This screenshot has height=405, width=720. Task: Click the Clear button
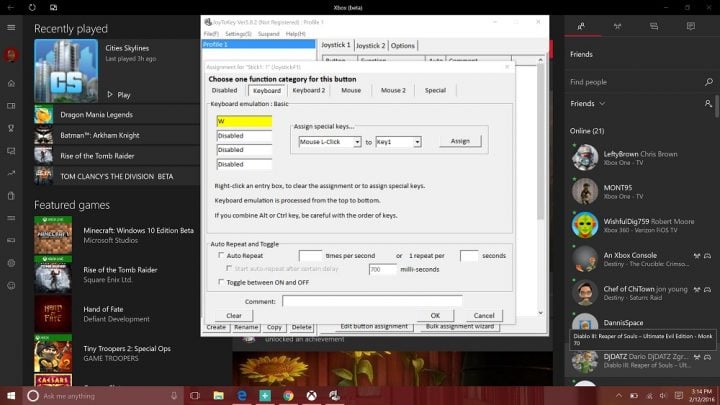coord(234,315)
